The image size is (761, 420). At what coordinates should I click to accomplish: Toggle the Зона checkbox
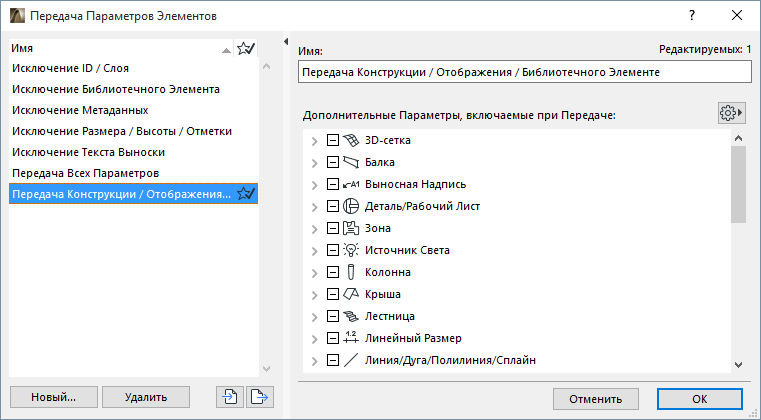click(332, 228)
